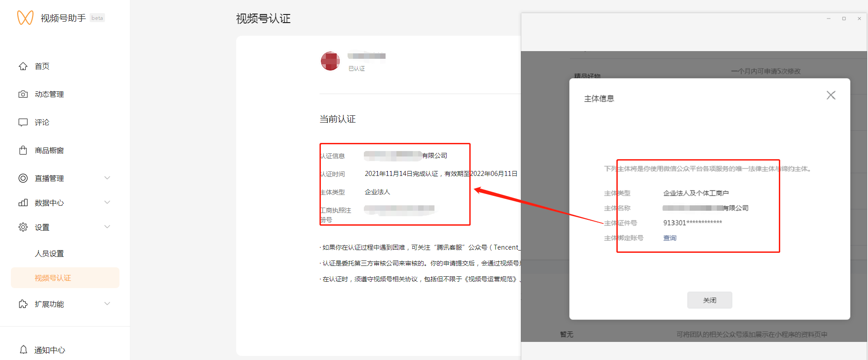Expand the 扩展功能 submenu chevron
Image resolution: width=868 pixels, height=360 pixels.
click(107, 304)
